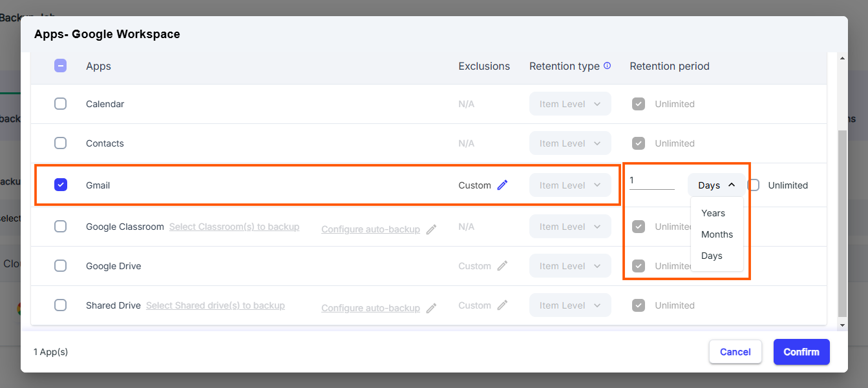Viewport: 868px width, 388px height.
Task: Check the Calendar app checkbox
Action: click(x=60, y=104)
